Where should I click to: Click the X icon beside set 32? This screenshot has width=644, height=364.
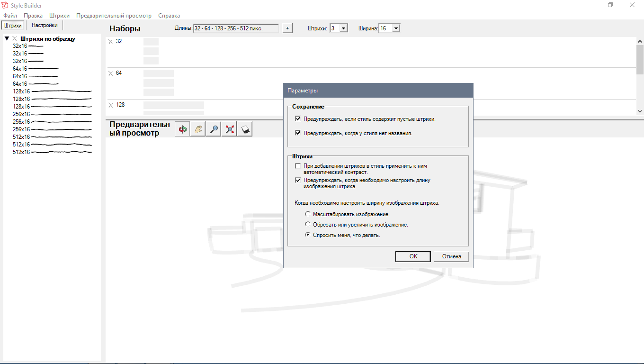tap(111, 42)
